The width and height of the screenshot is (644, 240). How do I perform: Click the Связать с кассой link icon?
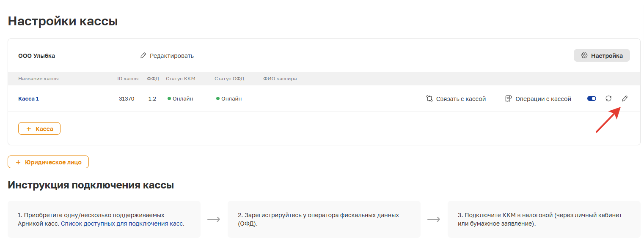429,99
